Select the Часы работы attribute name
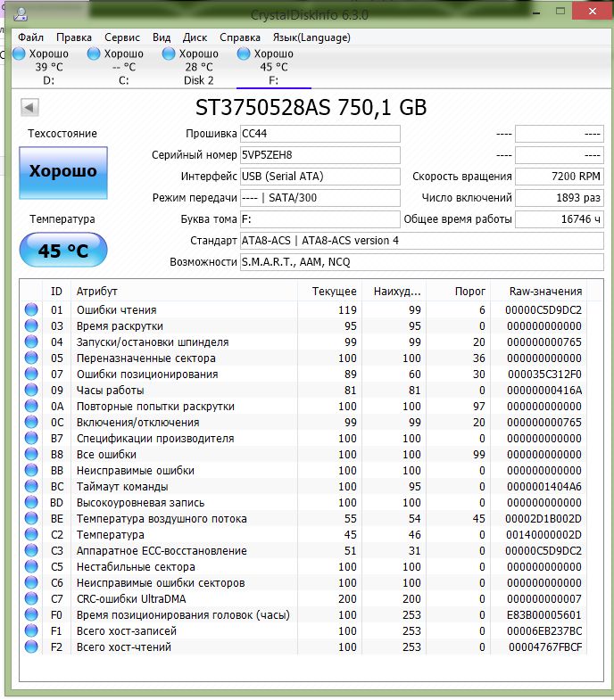 pos(111,391)
